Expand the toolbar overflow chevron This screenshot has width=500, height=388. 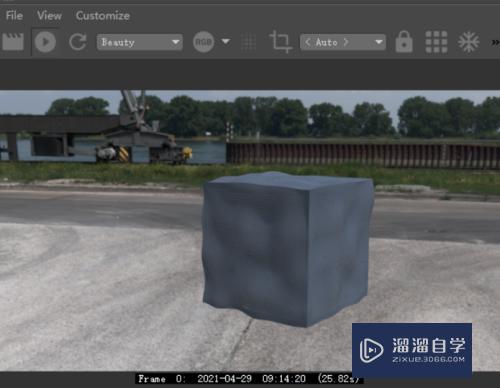click(495, 42)
